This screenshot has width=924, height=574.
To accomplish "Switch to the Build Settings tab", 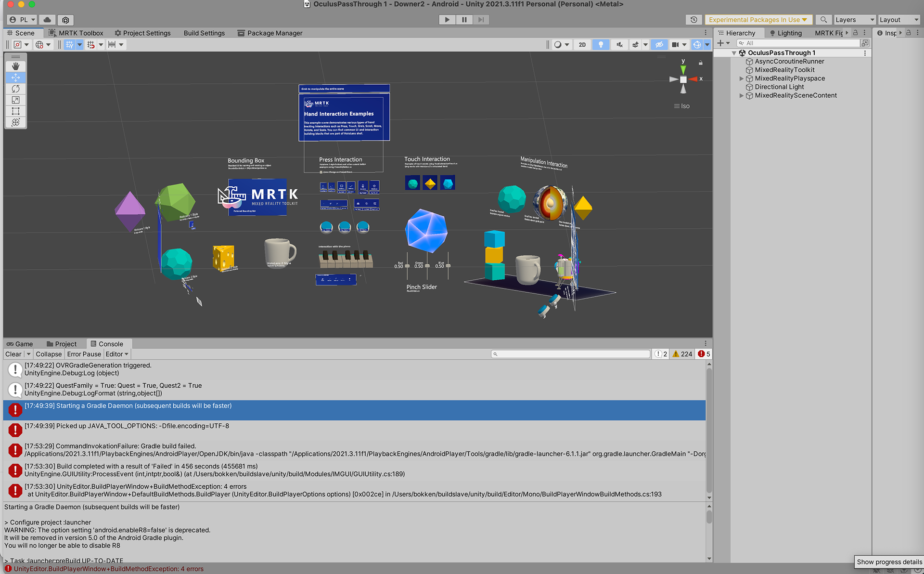I will point(204,33).
